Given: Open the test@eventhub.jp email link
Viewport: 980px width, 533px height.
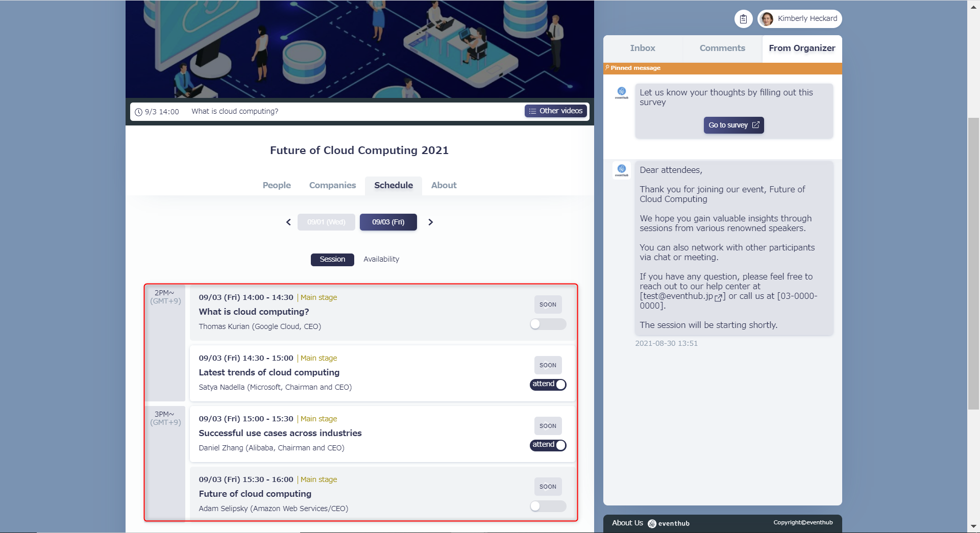Looking at the screenshot, I should pyautogui.click(x=678, y=296).
